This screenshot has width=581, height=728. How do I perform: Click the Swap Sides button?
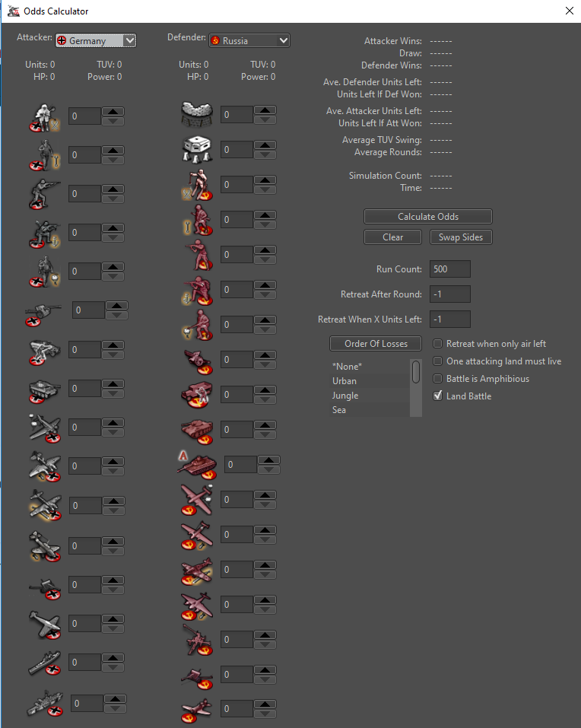click(461, 237)
